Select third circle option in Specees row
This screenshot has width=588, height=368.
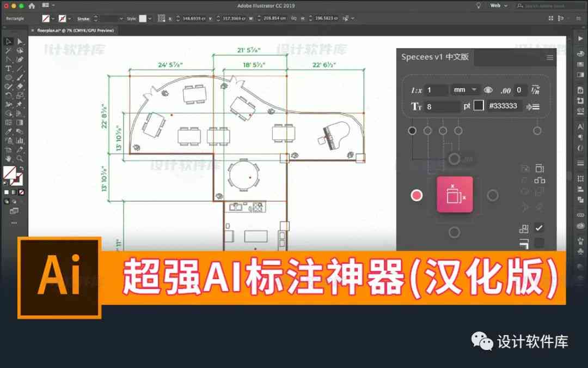point(443,131)
